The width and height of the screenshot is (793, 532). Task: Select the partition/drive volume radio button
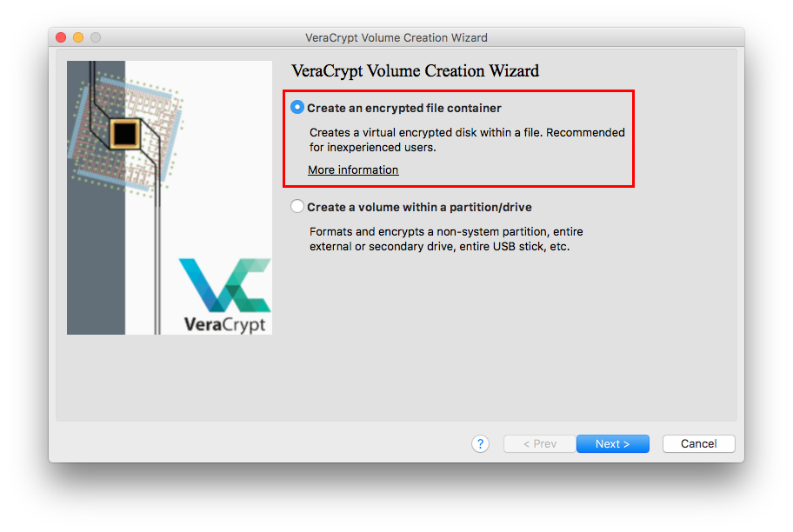[297, 206]
